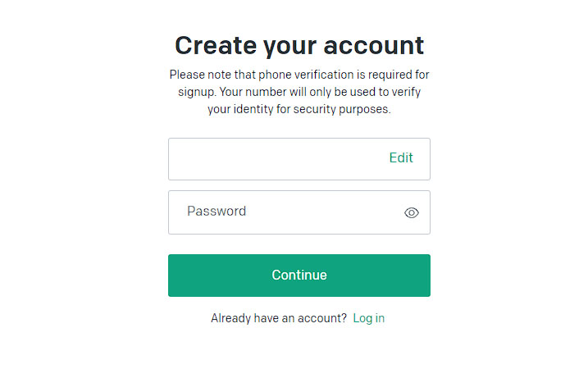The width and height of the screenshot is (588, 369).
Task: Click the phone verification notice paragraph
Action: [299, 92]
